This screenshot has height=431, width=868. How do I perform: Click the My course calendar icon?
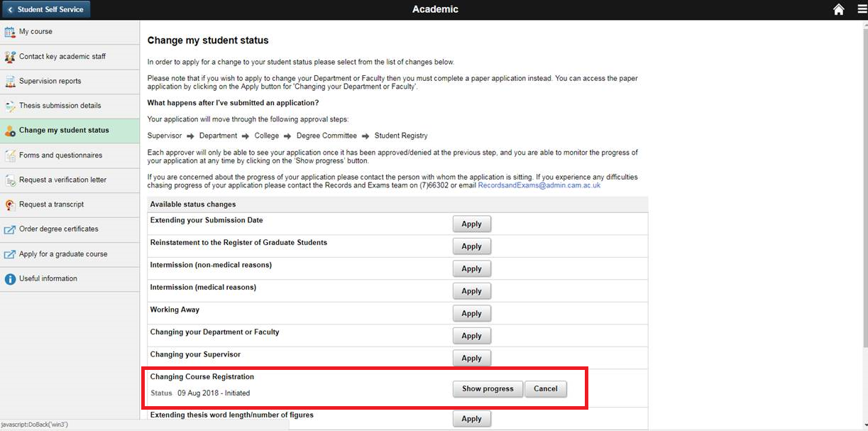point(10,32)
